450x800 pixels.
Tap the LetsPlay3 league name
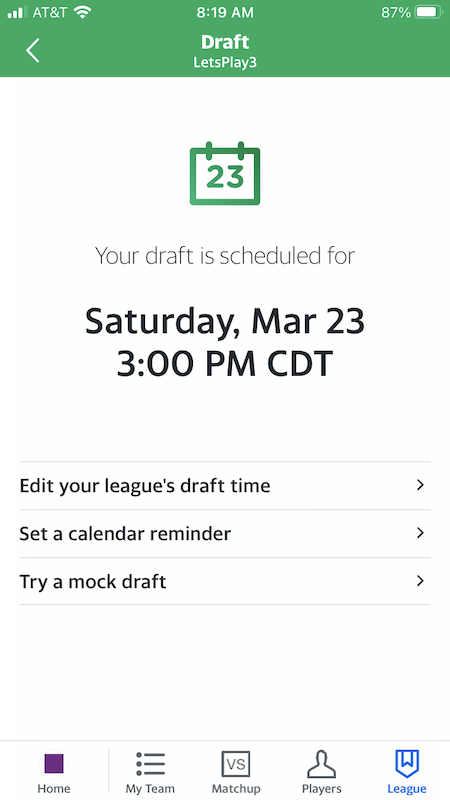(x=225, y=63)
